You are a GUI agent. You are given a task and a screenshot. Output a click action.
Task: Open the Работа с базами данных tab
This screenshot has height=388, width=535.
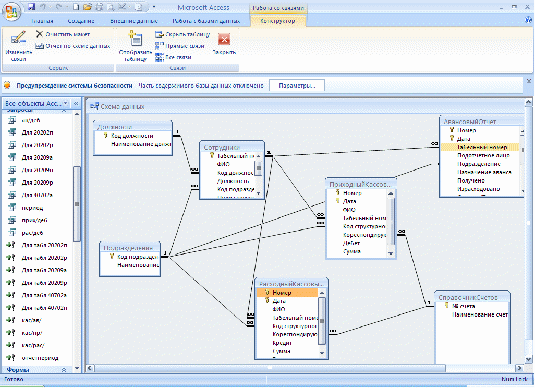coord(206,21)
